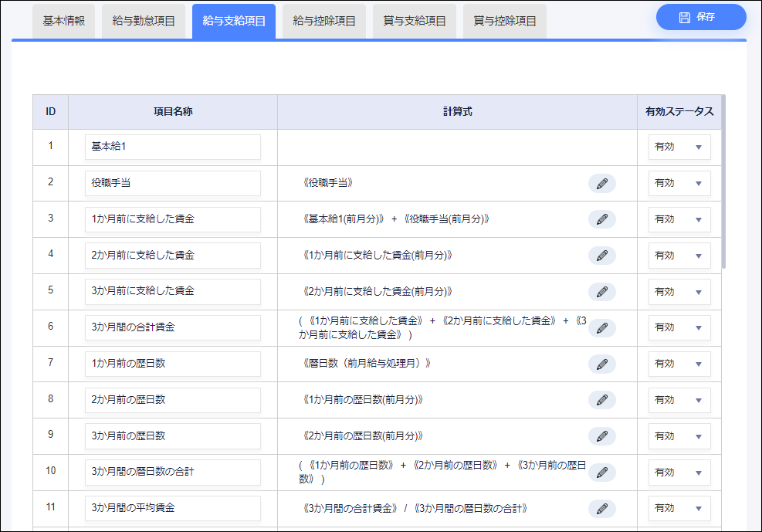The width and height of the screenshot is (762, 532).
Task: Edit formula of 1か月前に支給した賃金 row
Action: (x=601, y=219)
